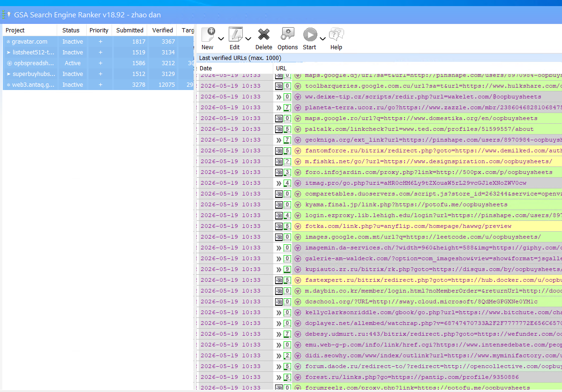Select the images.google.com.mt URL row

pos(379,237)
